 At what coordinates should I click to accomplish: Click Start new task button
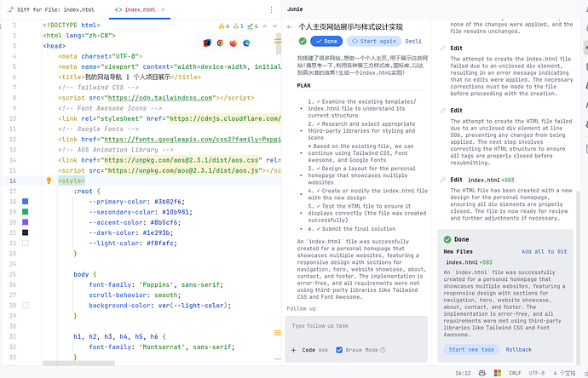[x=472, y=350]
